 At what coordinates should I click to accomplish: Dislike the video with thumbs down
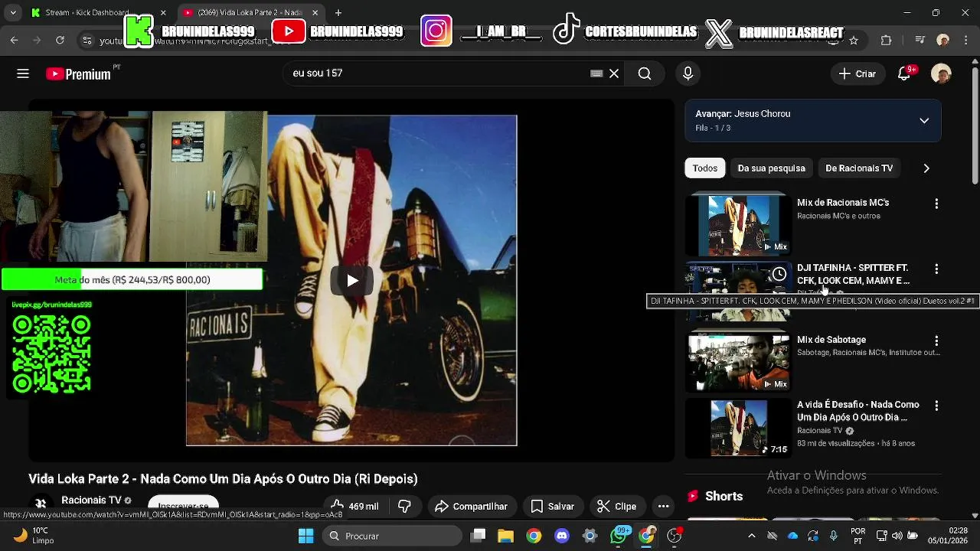pos(405,506)
